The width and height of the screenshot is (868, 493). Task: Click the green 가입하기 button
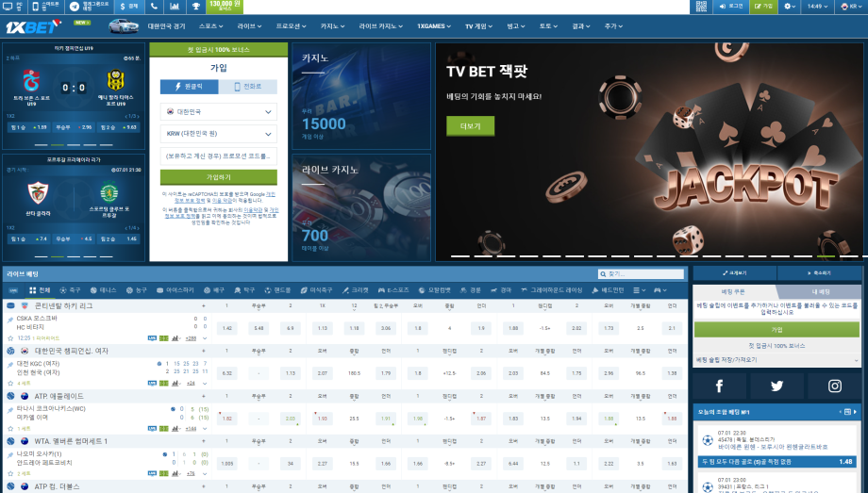[x=219, y=177]
